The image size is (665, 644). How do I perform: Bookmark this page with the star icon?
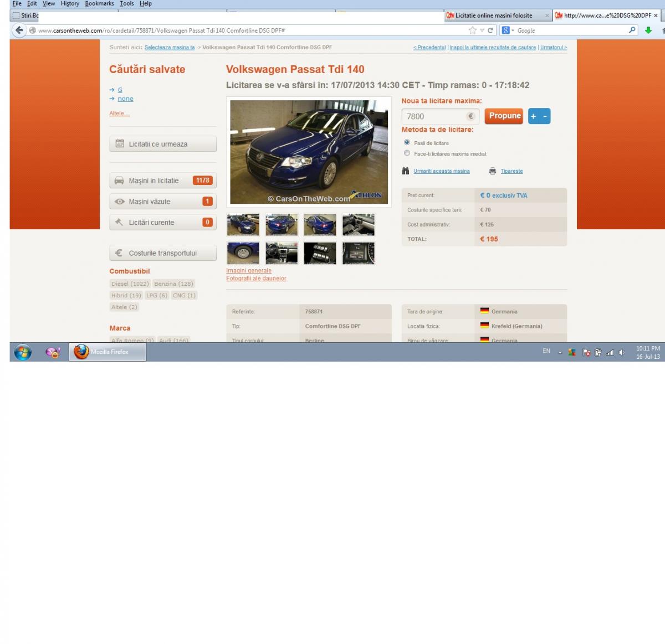pos(472,30)
